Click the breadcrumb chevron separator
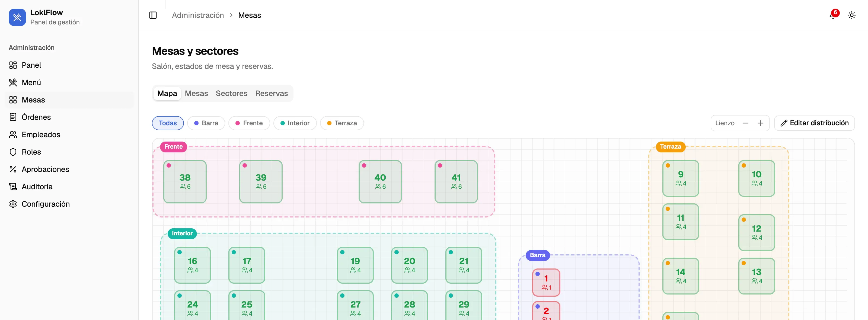Viewport: 868px width, 320px height. coord(231,15)
